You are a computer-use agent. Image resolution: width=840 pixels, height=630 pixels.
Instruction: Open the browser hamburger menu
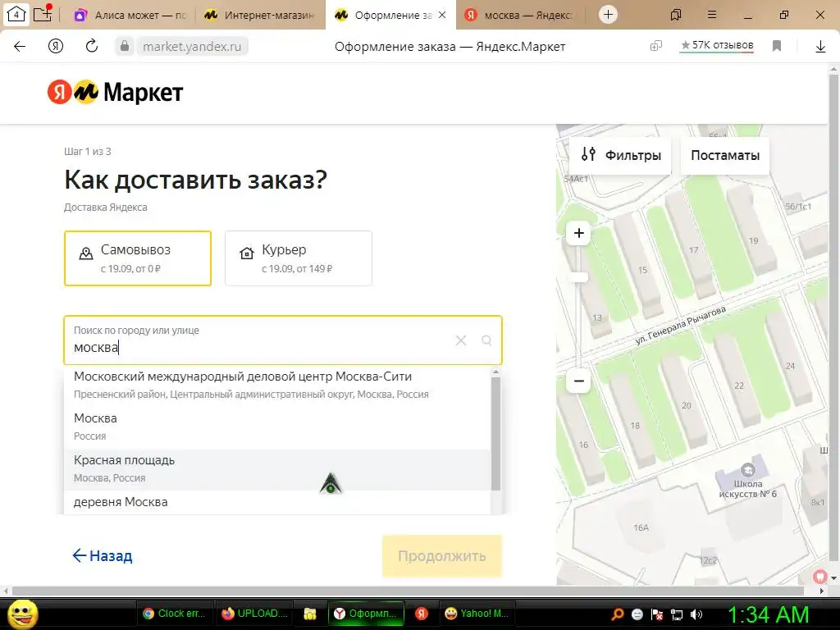click(x=712, y=15)
